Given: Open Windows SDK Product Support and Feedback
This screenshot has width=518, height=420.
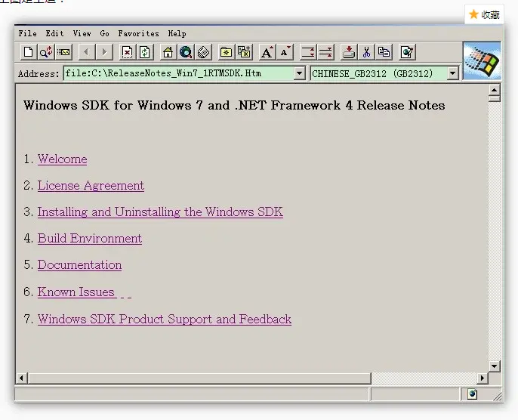Looking at the screenshot, I should click(x=165, y=319).
